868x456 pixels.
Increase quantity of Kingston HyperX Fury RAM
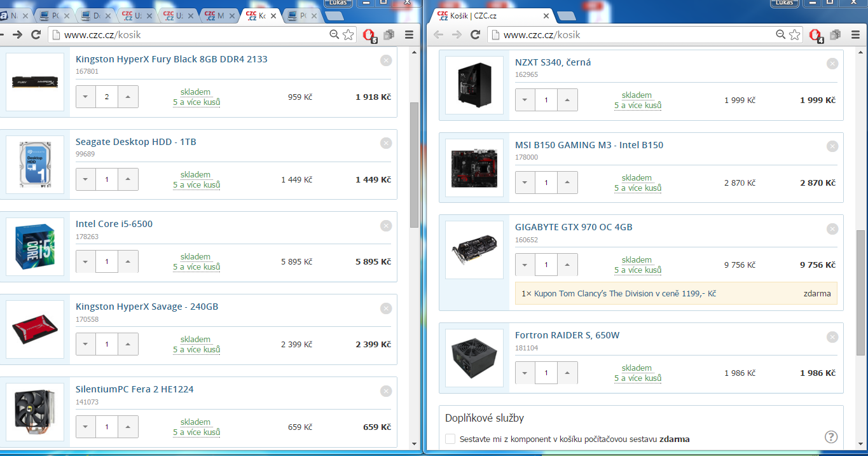[128, 97]
